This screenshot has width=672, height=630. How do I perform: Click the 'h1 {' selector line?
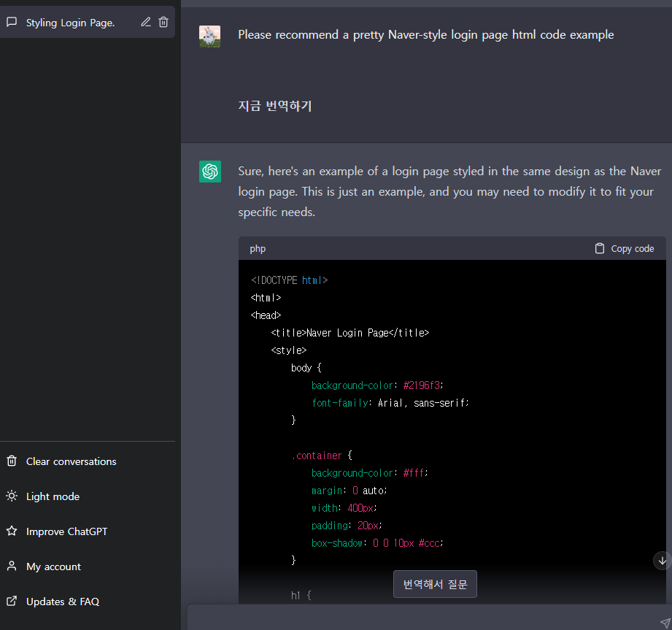tap(301, 595)
